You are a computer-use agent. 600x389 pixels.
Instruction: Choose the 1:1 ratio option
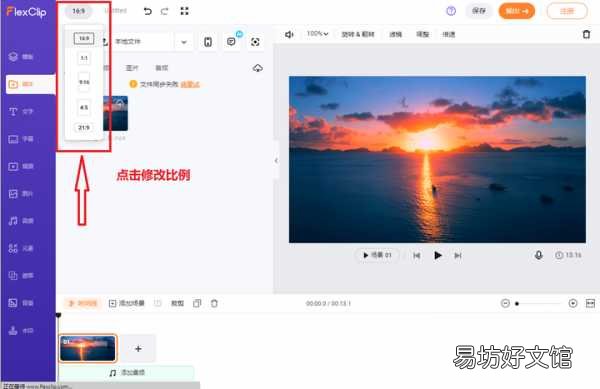coord(84,58)
